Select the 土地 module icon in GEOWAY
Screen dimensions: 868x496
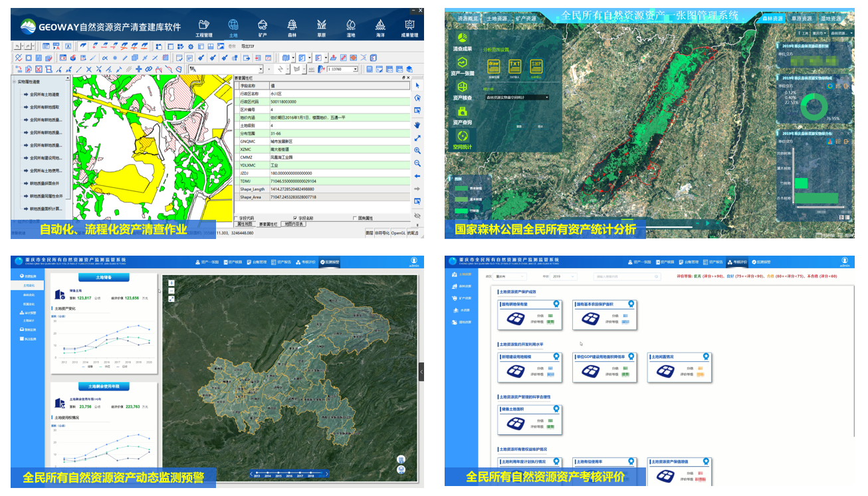pos(233,27)
